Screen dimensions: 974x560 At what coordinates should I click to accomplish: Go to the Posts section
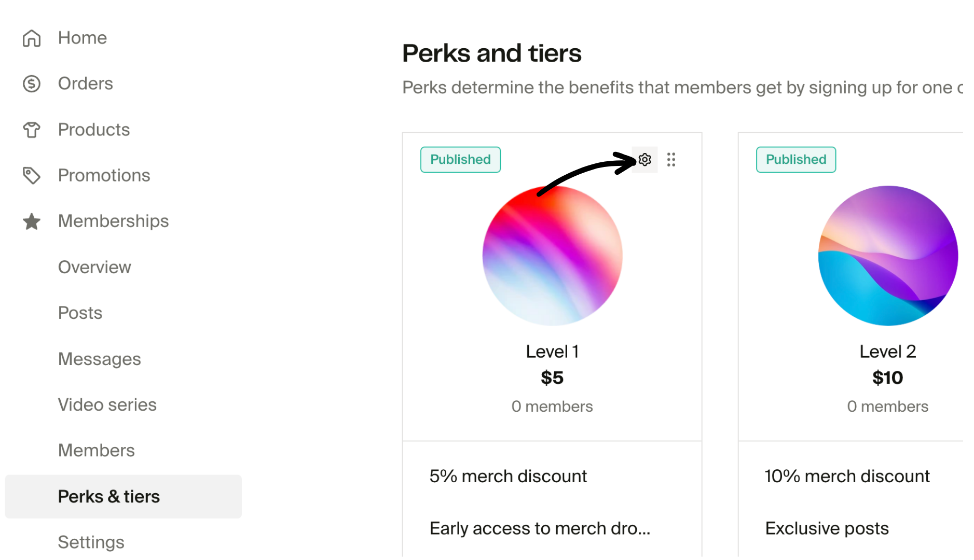click(x=80, y=313)
